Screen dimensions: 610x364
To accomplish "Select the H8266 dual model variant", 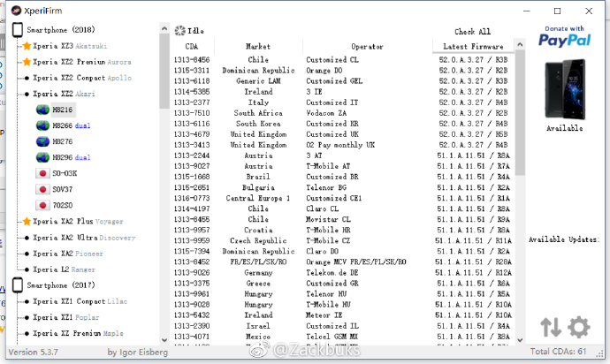I will pos(72,125).
